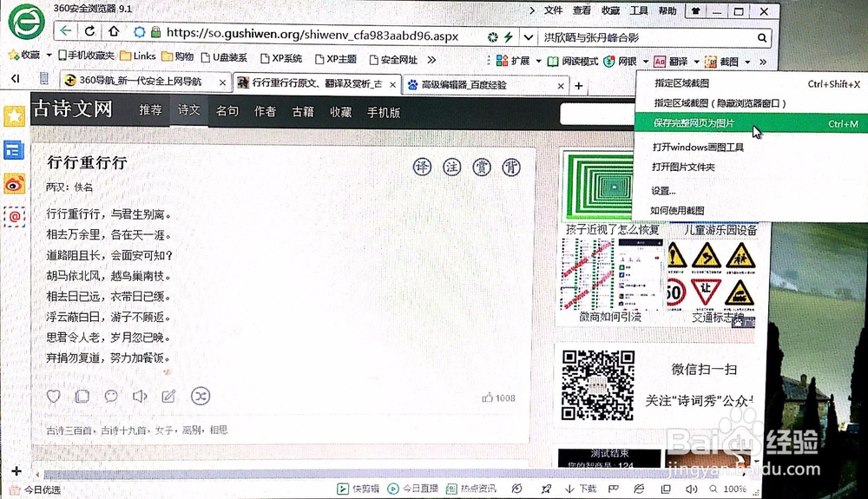Show the poem translation 译 icon
The width and height of the screenshot is (868, 499).
coord(423,167)
